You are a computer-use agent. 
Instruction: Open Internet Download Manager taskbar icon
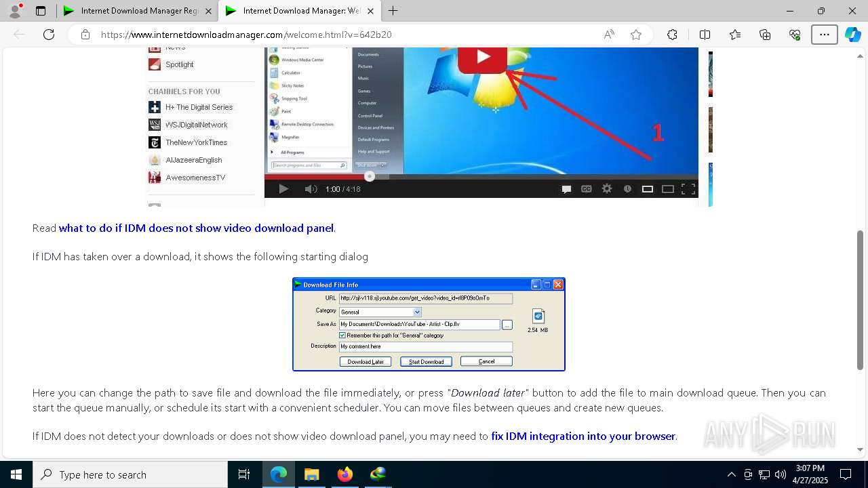378,474
